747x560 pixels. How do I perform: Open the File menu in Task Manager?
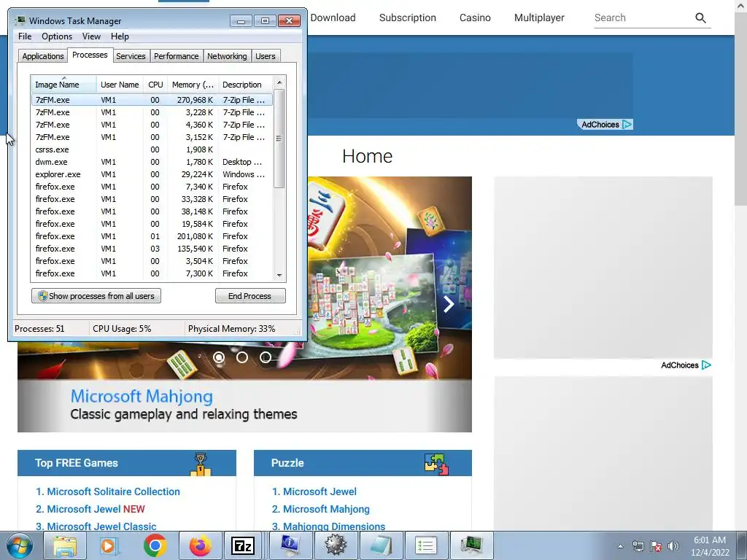(25, 36)
